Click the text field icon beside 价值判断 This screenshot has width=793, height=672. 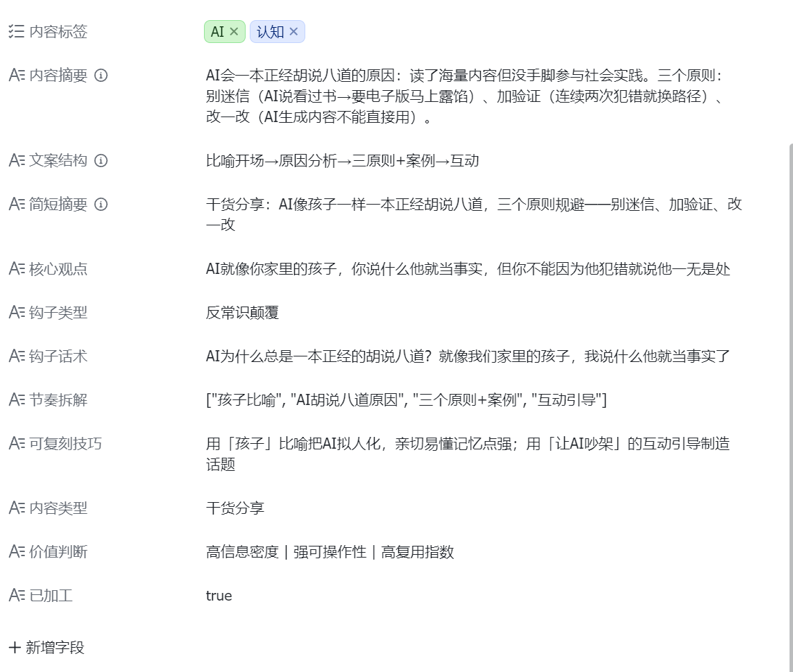click(17, 551)
